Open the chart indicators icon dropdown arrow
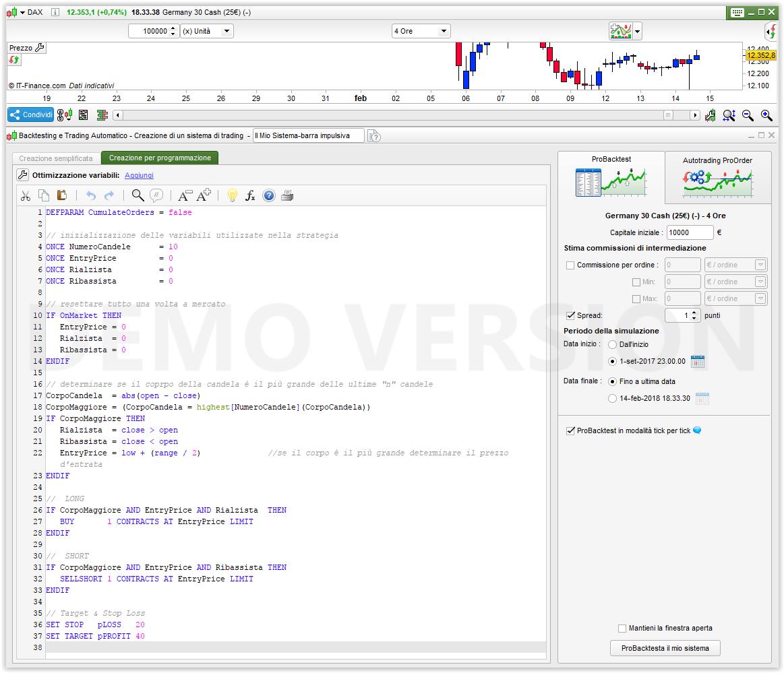The width and height of the screenshot is (784, 673). click(637, 32)
